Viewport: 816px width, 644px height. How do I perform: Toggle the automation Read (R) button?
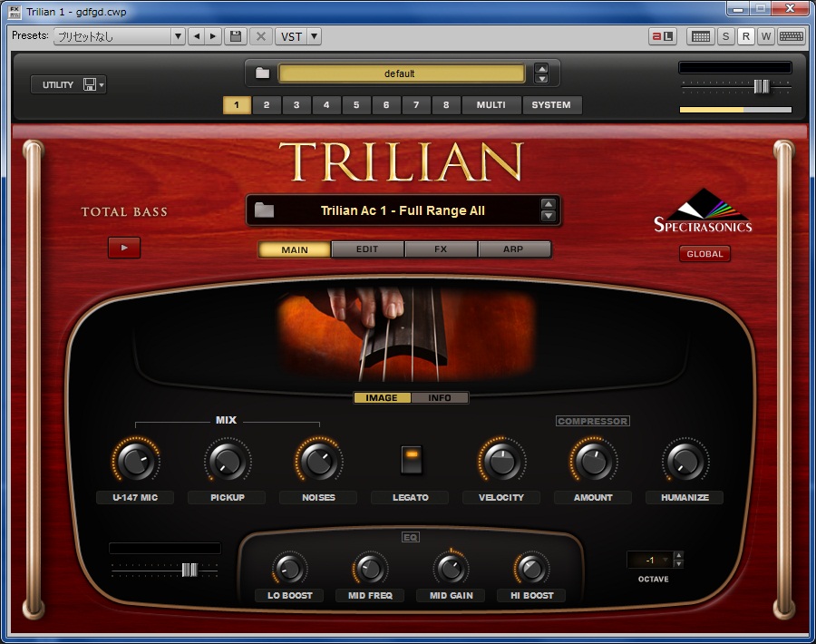pos(746,36)
